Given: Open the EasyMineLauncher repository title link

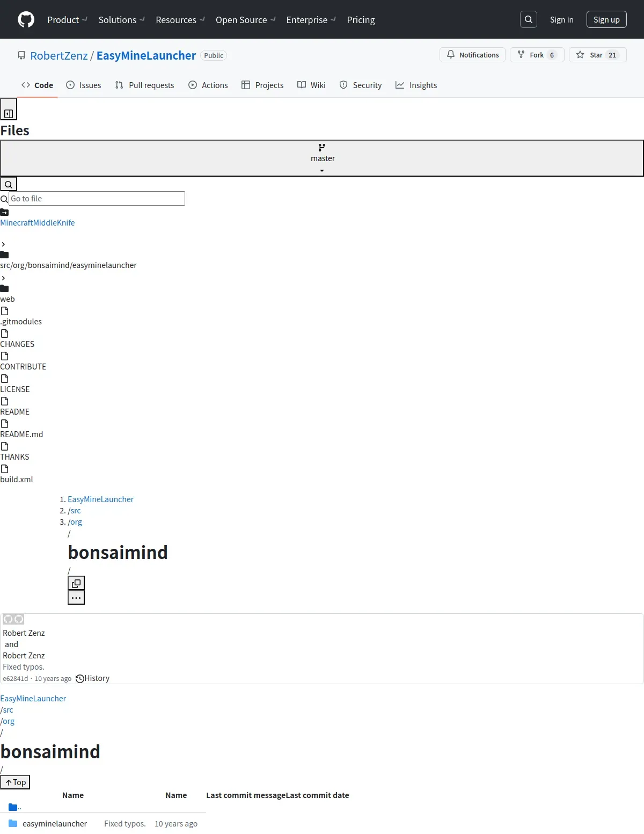Looking at the screenshot, I should tap(146, 55).
